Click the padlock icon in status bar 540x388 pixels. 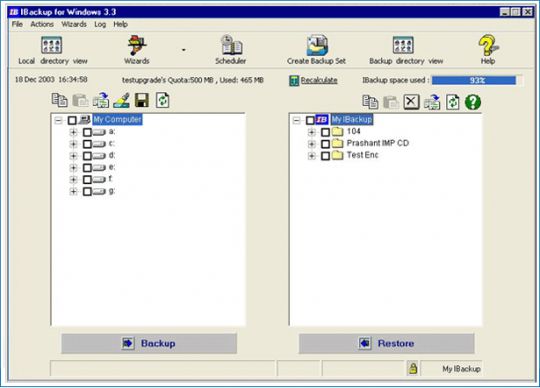tap(413, 368)
